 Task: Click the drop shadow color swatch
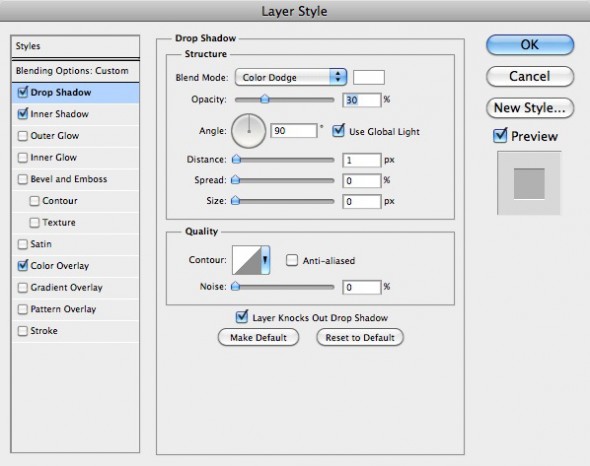(x=369, y=77)
